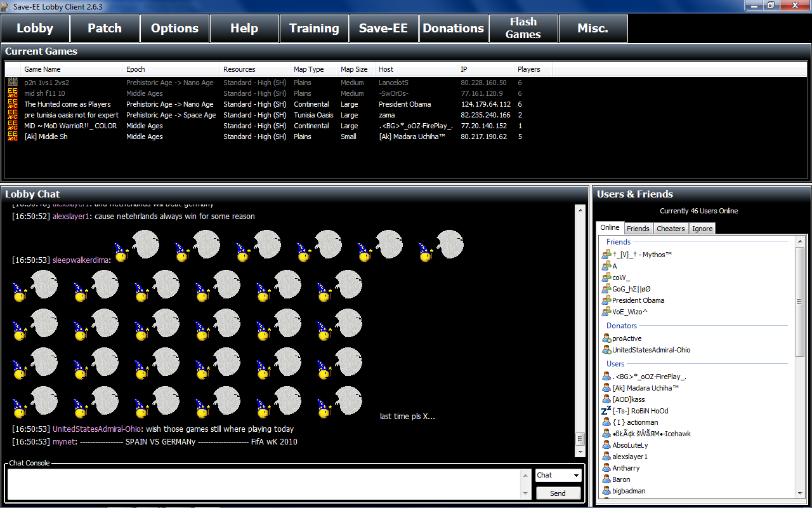Open the Flash Games section
This screenshot has height=508, width=812.
(x=523, y=29)
